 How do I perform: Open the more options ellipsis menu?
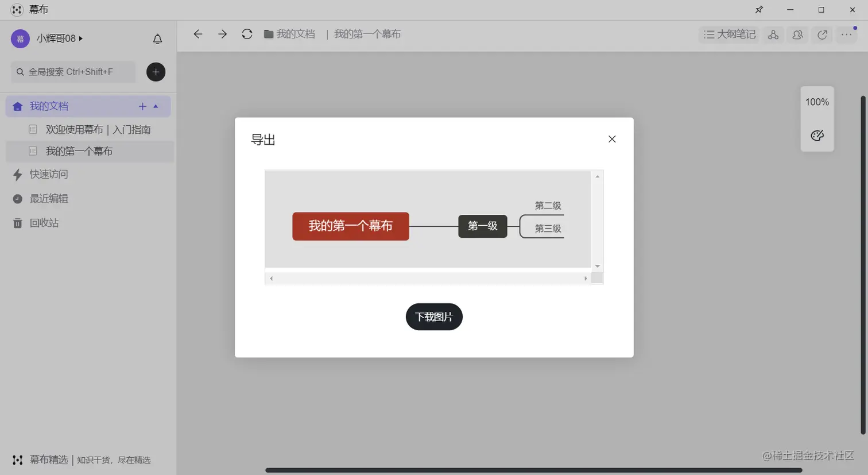point(846,34)
